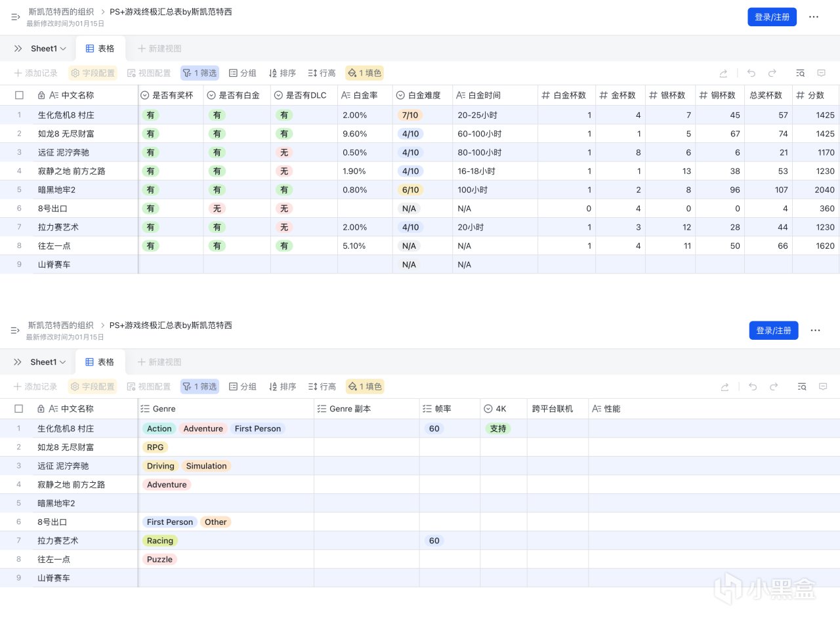
Task: Select the 山脊赛车 name cell in the lower table
Action: (x=85, y=578)
